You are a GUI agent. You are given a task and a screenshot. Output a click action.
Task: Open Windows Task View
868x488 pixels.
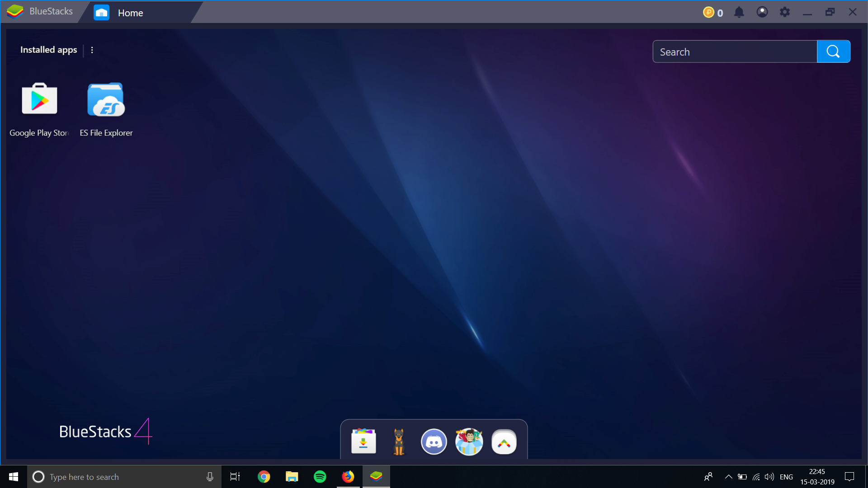(x=235, y=477)
